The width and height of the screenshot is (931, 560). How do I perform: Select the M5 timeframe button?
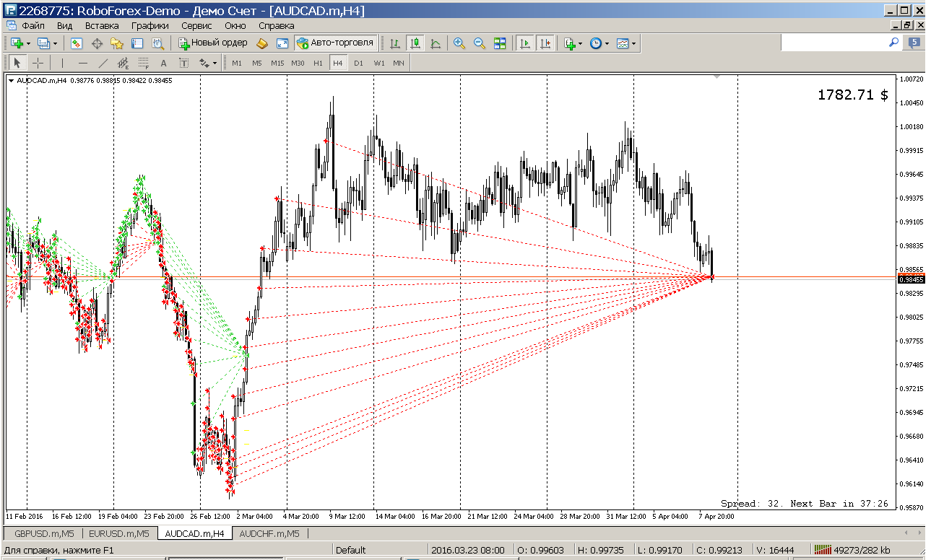[x=257, y=63]
